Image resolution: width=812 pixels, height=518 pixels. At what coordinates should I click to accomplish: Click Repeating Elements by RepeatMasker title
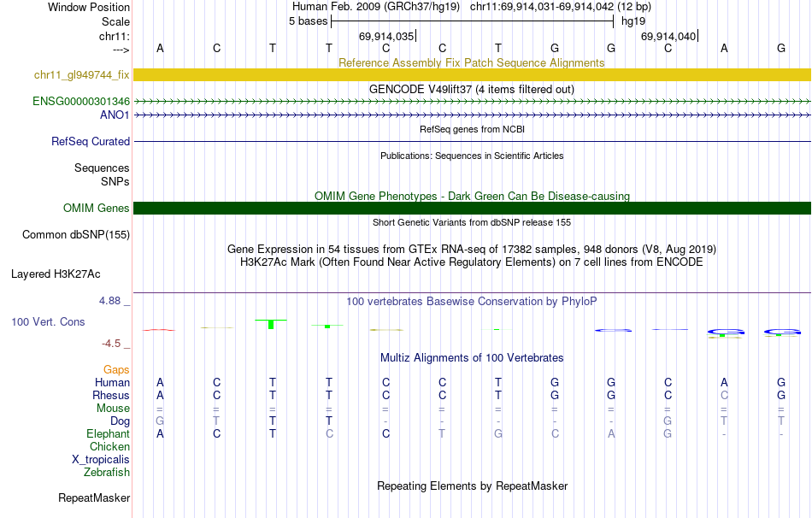[472, 486]
